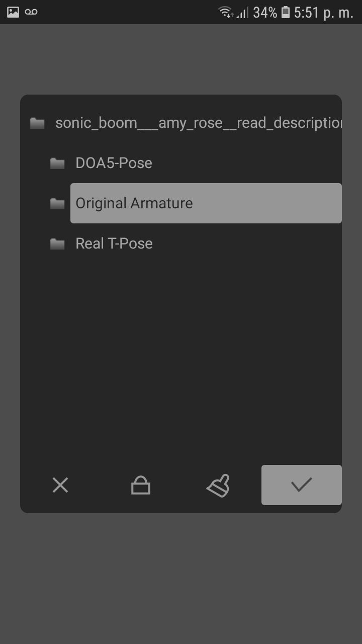Tap the picture notification icon in status bar
The image size is (362, 644).
13,12
